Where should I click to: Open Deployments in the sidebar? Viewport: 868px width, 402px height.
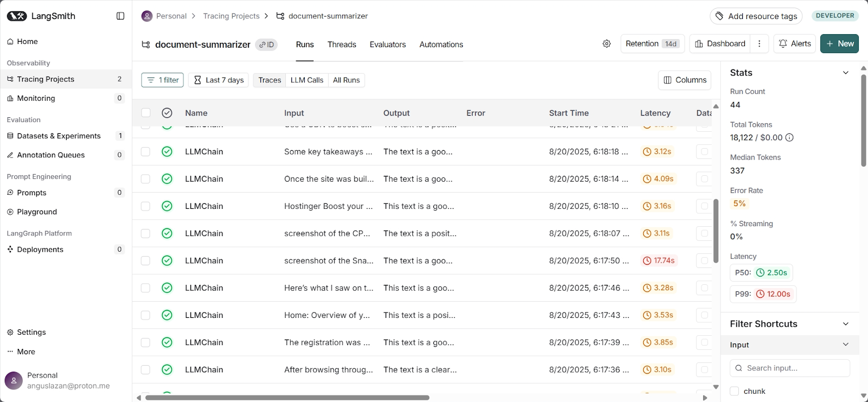point(65,250)
